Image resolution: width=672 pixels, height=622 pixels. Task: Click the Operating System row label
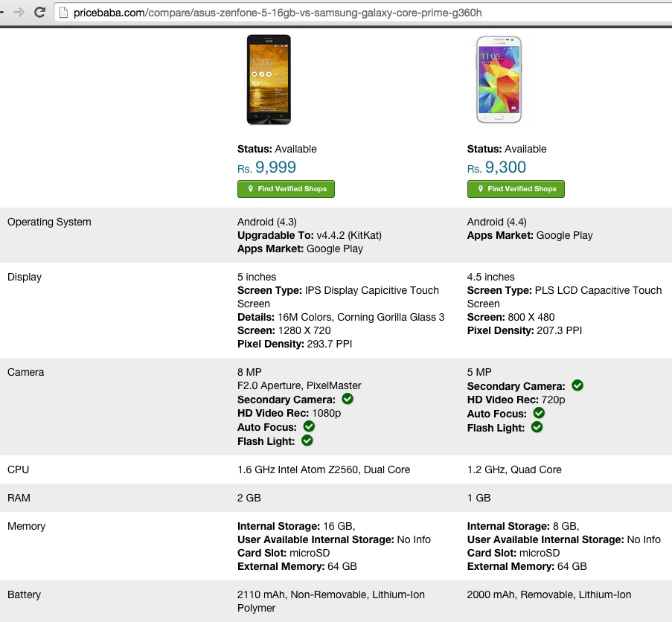49,222
